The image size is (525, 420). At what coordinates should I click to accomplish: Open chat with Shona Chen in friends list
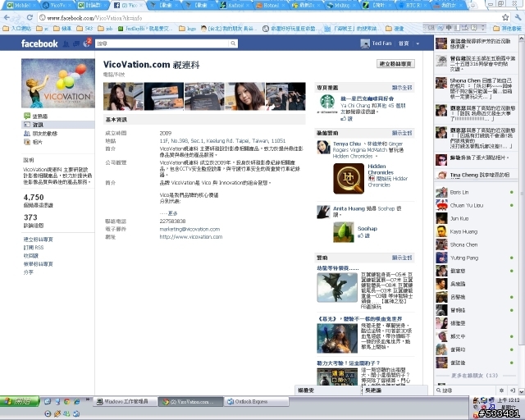(476, 244)
